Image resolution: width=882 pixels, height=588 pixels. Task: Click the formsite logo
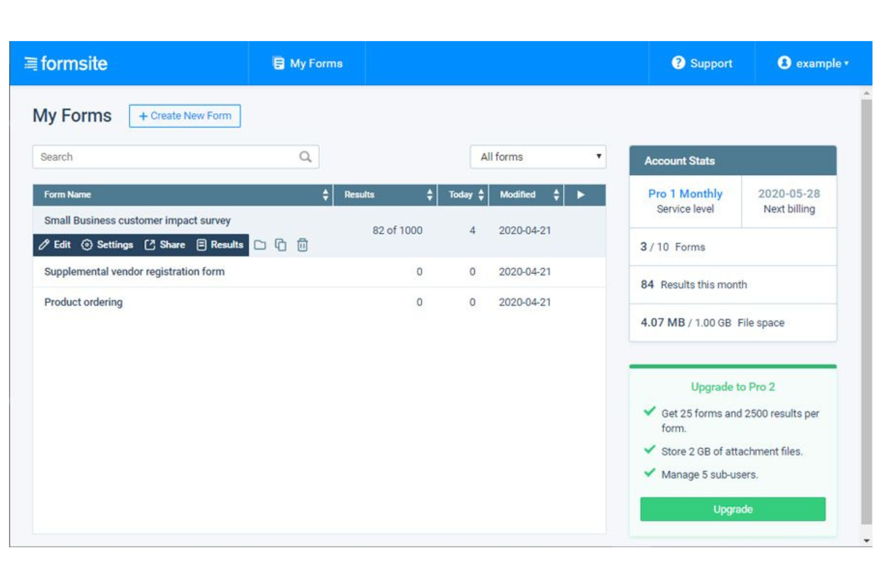tap(66, 63)
